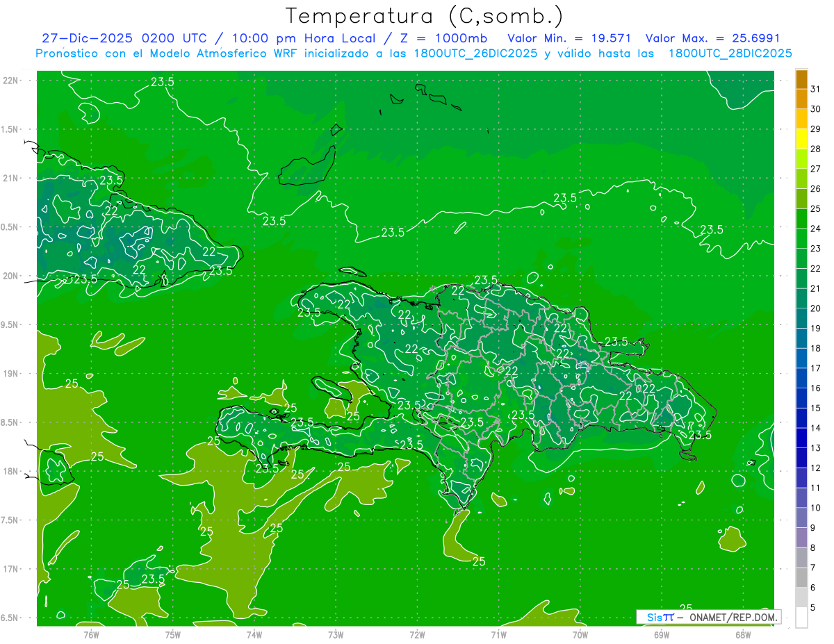Click the lime legend swatch between 26 and 27

click(x=801, y=179)
